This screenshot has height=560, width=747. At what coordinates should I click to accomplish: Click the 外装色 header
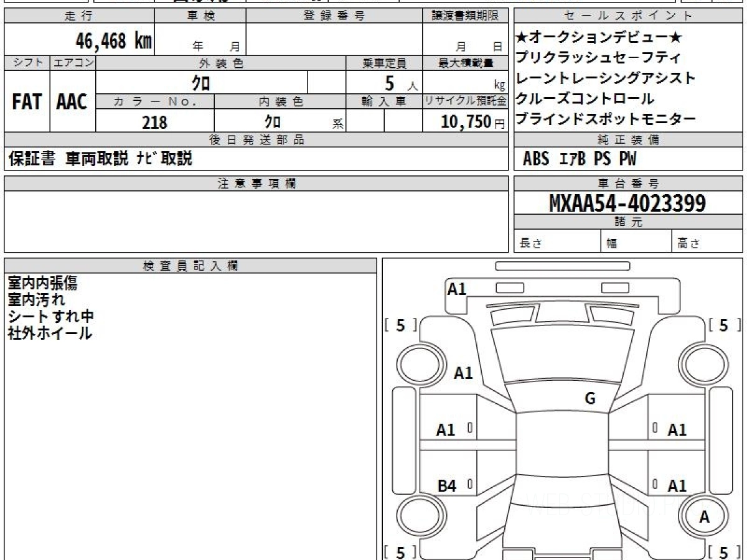pos(221,63)
